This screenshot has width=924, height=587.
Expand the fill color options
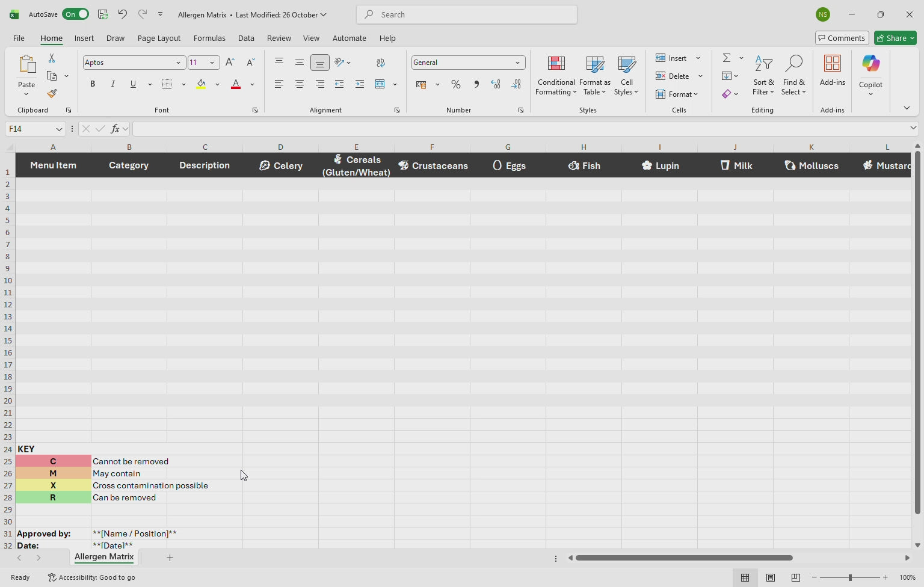pos(217,84)
